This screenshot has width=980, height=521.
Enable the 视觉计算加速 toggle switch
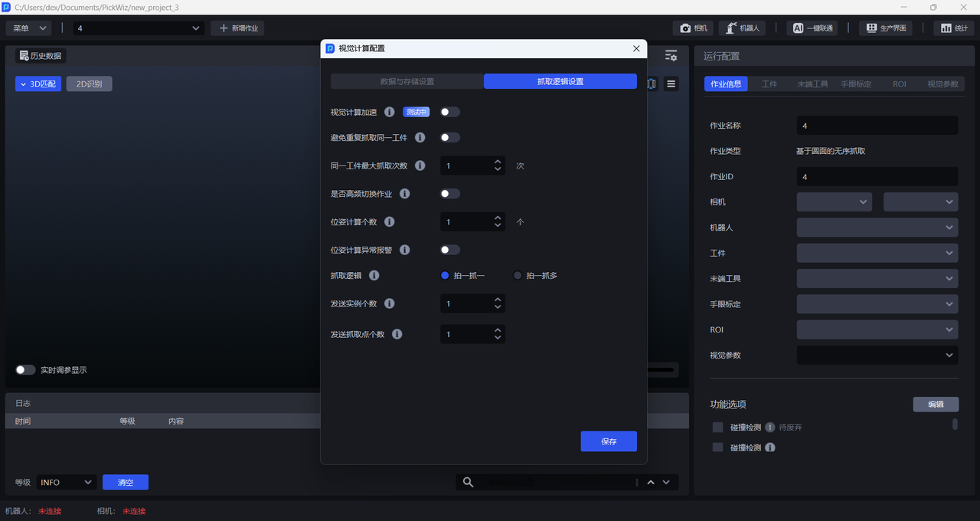tap(450, 112)
